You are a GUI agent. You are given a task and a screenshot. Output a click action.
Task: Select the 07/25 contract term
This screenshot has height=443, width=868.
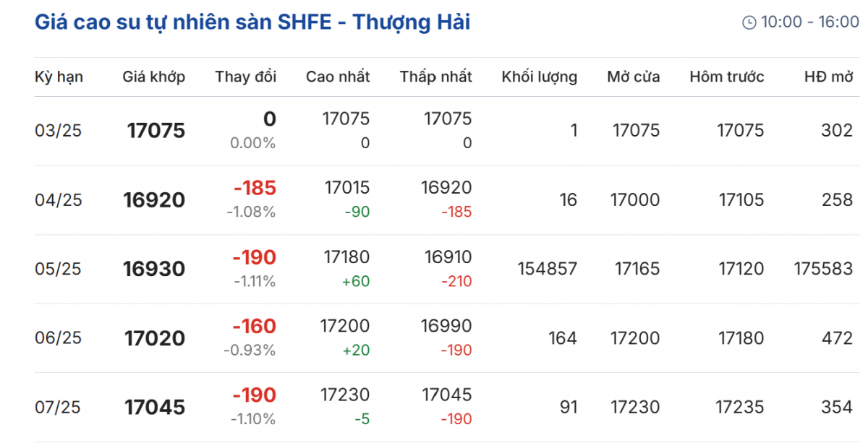tap(59, 408)
